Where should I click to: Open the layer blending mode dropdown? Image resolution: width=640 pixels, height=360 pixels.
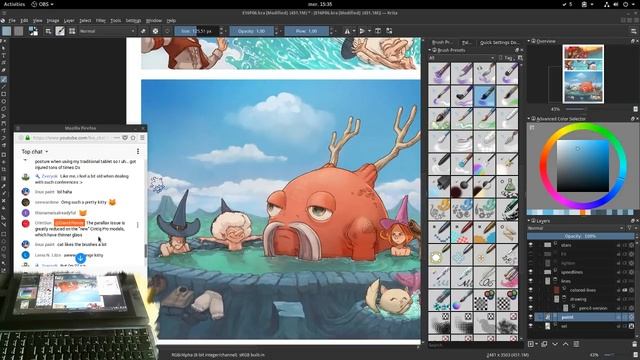[576, 228]
